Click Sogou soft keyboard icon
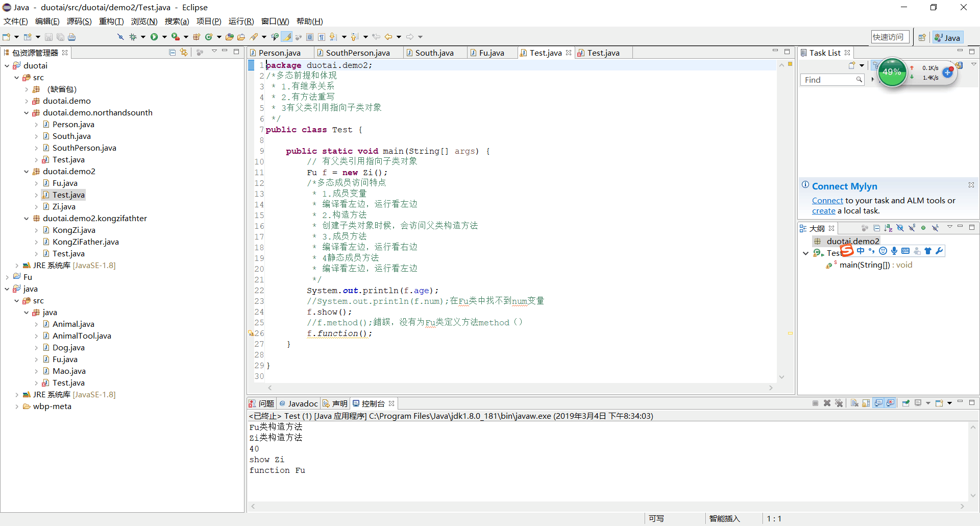 (905, 251)
